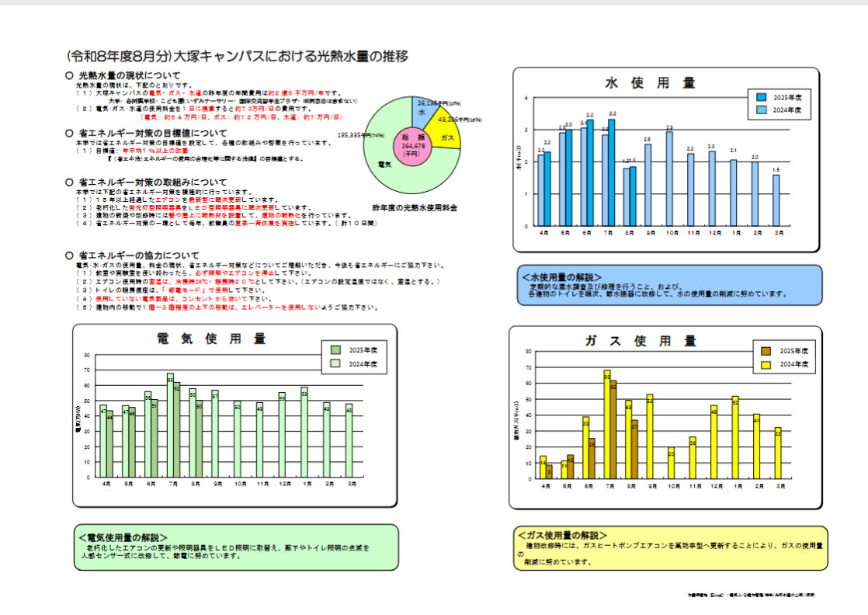The height and width of the screenshot is (615, 868).
Task: Select the 電気使用量の解説 heading in the green box
Action: (123, 537)
